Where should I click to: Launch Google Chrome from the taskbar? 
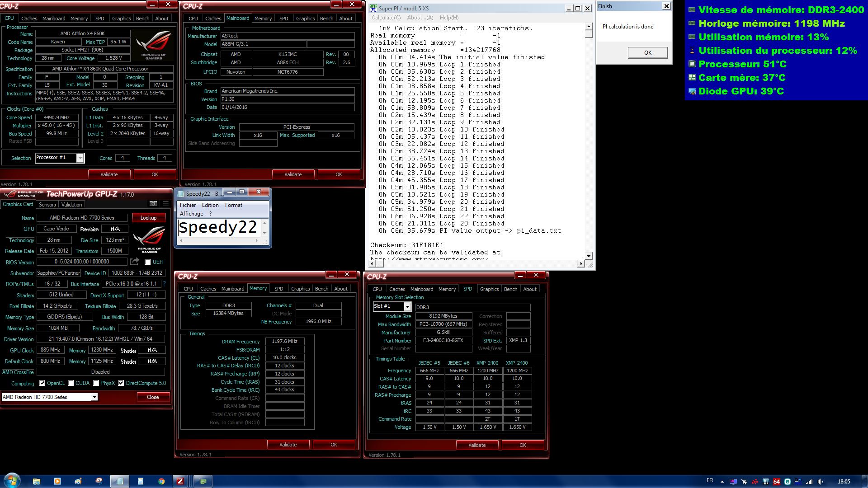click(161, 481)
